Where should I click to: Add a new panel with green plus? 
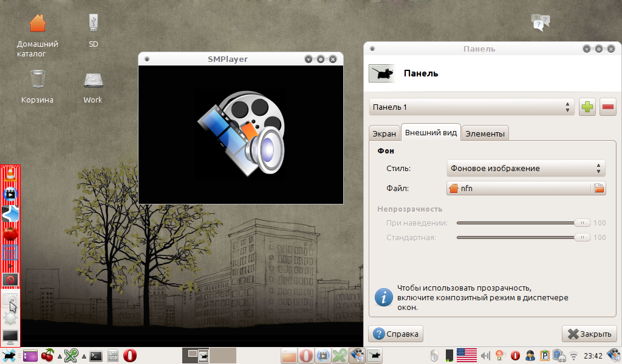[x=587, y=107]
